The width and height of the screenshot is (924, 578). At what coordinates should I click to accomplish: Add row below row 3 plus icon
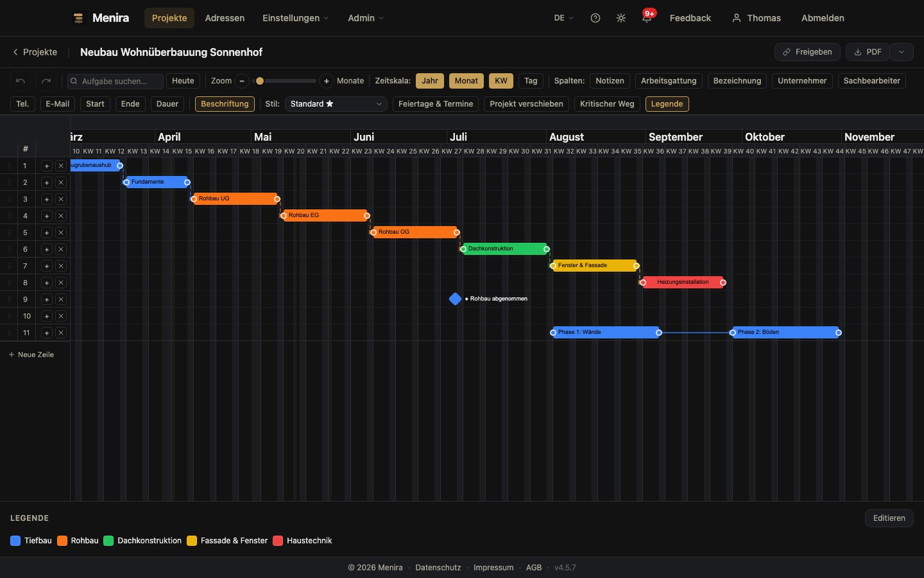[x=47, y=199]
